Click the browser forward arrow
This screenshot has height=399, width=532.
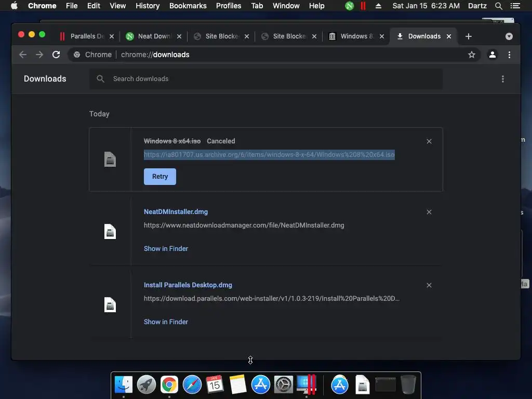[39, 55]
